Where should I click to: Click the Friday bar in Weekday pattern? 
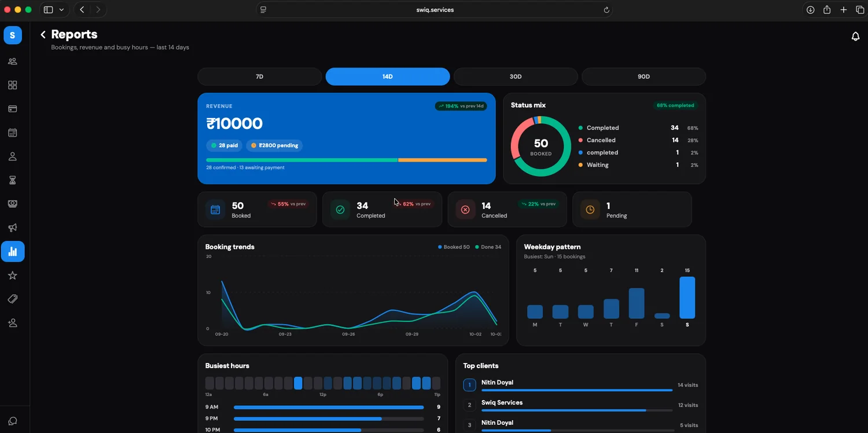pos(637,303)
